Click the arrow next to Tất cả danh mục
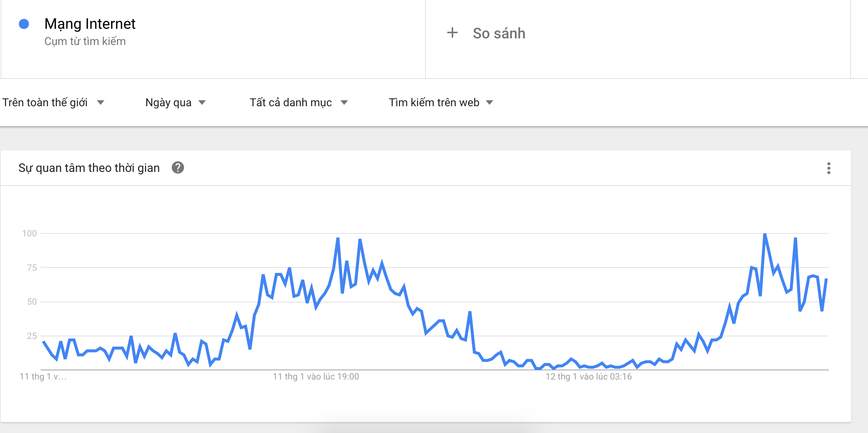This screenshot has width=868, height=433. pyautogui.click(x=344, y=103)
